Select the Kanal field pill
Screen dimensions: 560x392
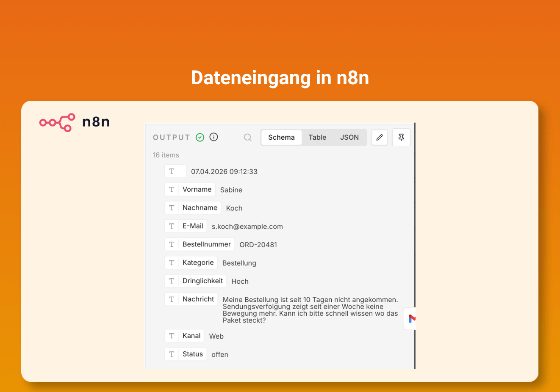184,336
